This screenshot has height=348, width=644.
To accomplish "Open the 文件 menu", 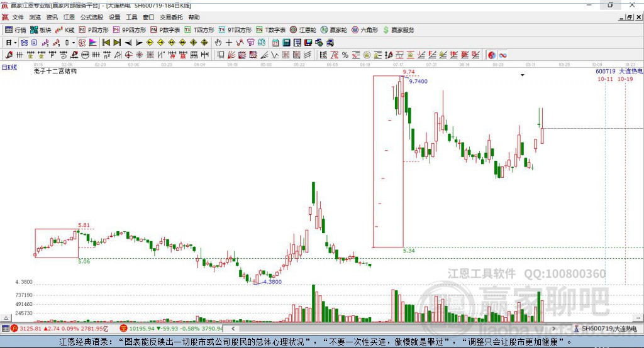I will (x=18, y=17).
